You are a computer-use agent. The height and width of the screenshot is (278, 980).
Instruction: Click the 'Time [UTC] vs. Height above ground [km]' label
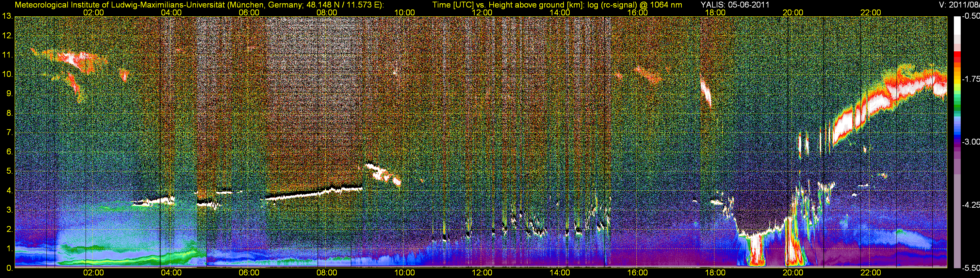(x=509, y=5)
